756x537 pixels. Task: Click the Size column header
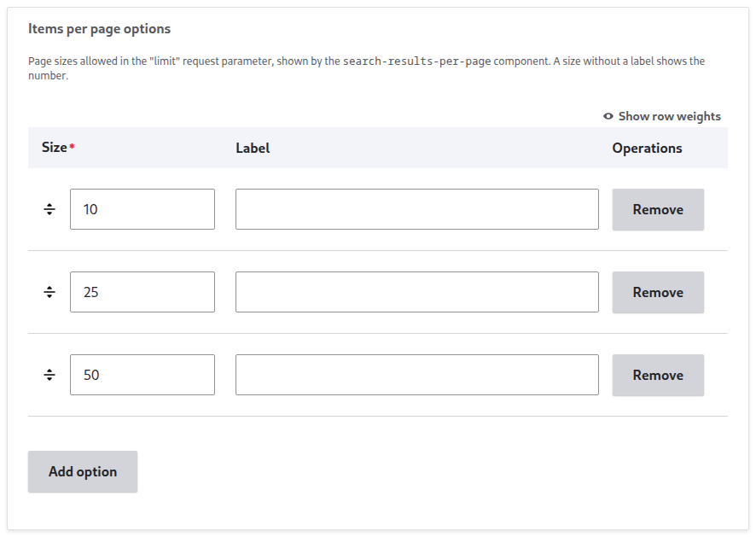tap(54, 147)
